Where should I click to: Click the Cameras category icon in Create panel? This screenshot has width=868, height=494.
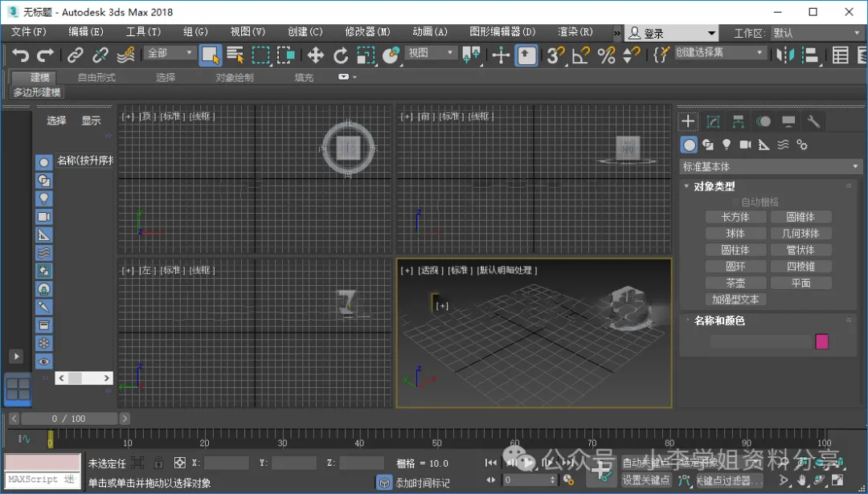[x=745, y=145]
